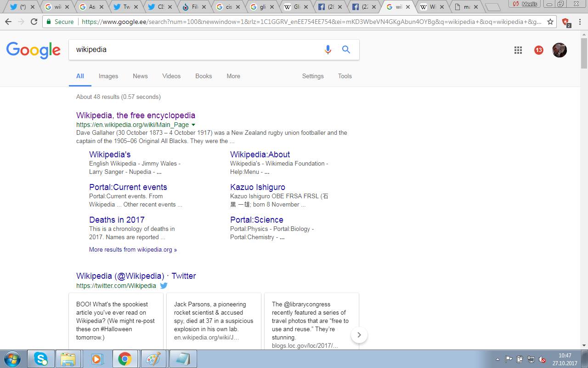Image resolution: width=588 pixels, height=368 pixels.
Task: Open Notepad from the taskbar
Action: [x=183, y=359]
